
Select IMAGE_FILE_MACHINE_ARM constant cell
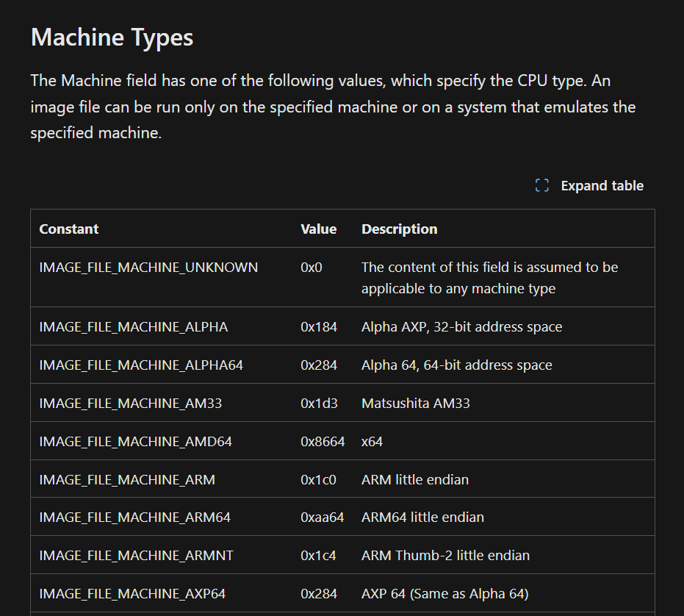pos(127,480)
